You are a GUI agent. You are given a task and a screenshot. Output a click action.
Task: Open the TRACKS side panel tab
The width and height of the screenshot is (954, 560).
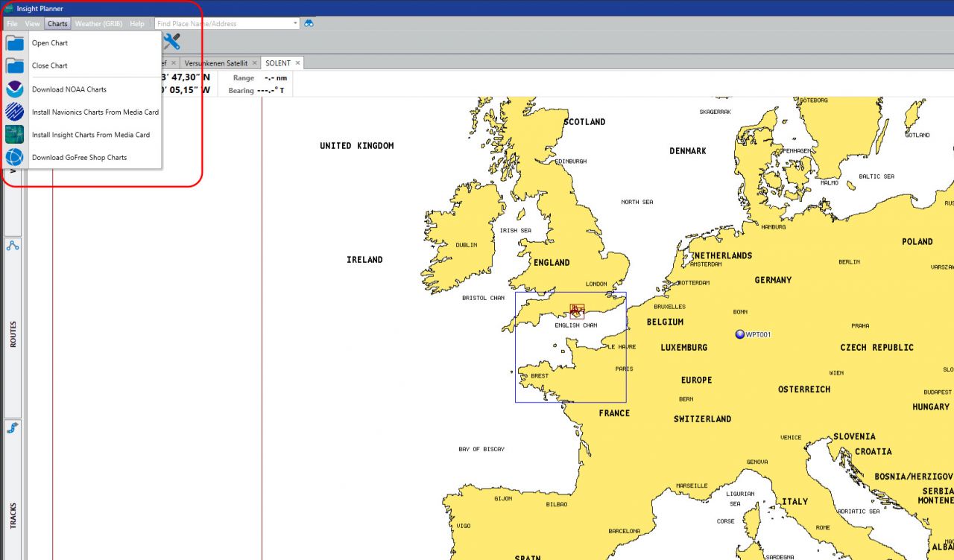tap(13, 515)
